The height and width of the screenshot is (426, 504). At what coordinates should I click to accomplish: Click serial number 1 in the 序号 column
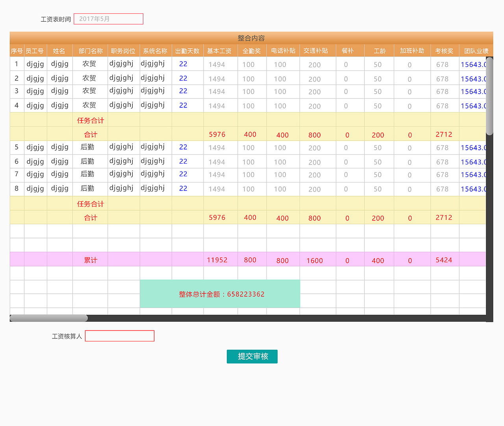click(x=17, y=64)
